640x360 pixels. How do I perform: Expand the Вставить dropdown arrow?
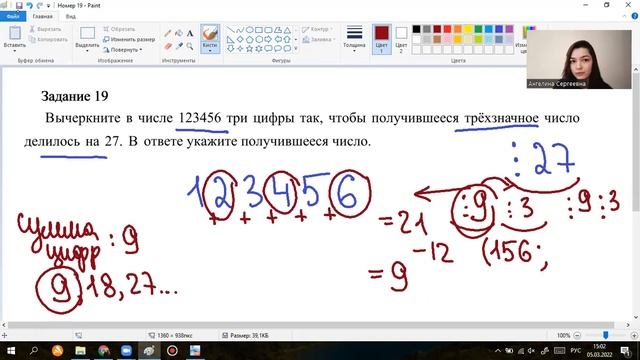[15, 51]
